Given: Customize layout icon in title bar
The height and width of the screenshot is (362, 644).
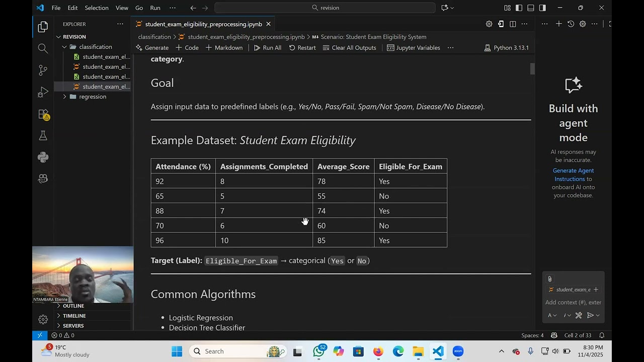Looking at the screenshot, I should [x=507, y=8].
